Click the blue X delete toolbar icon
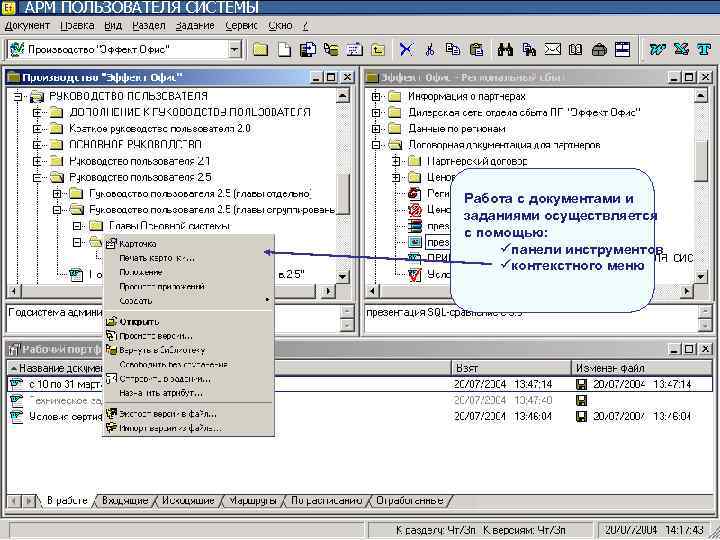Viewport: 720px width, 540px height. coord(406,49)
